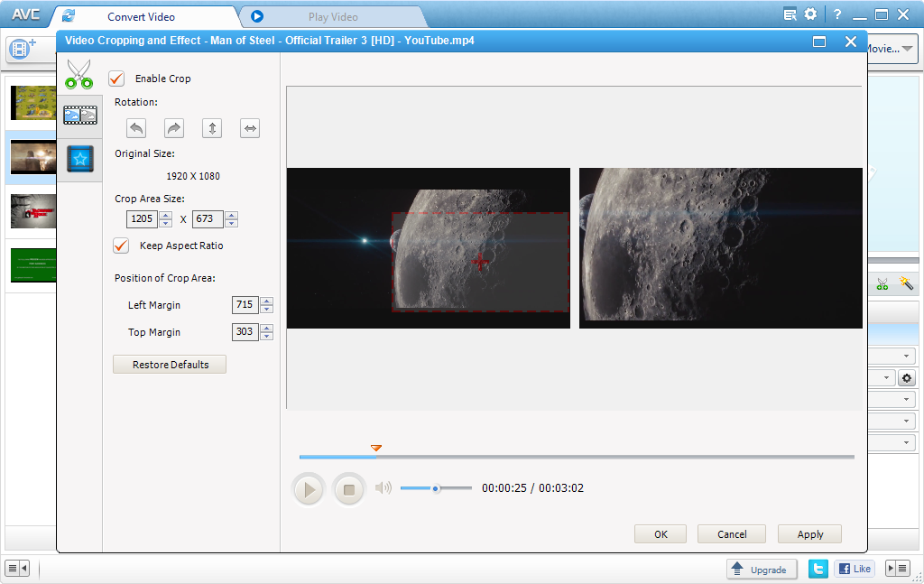Click the Left Margin input field
924x584 pixels.
pos(245,305)
